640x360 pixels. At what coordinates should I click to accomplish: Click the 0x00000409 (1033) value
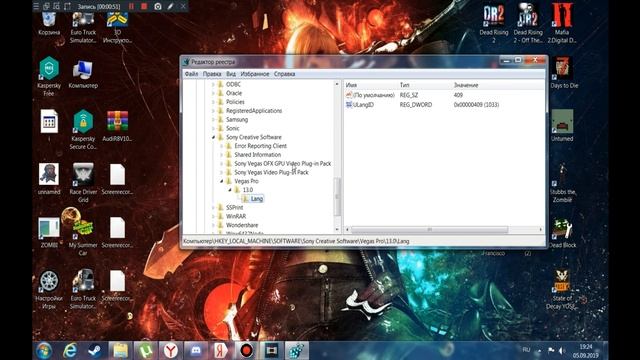476,105
